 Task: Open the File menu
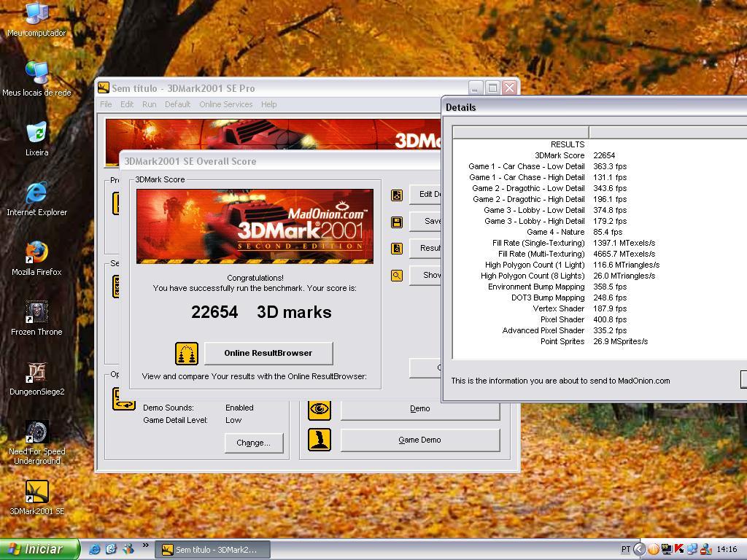106,104
